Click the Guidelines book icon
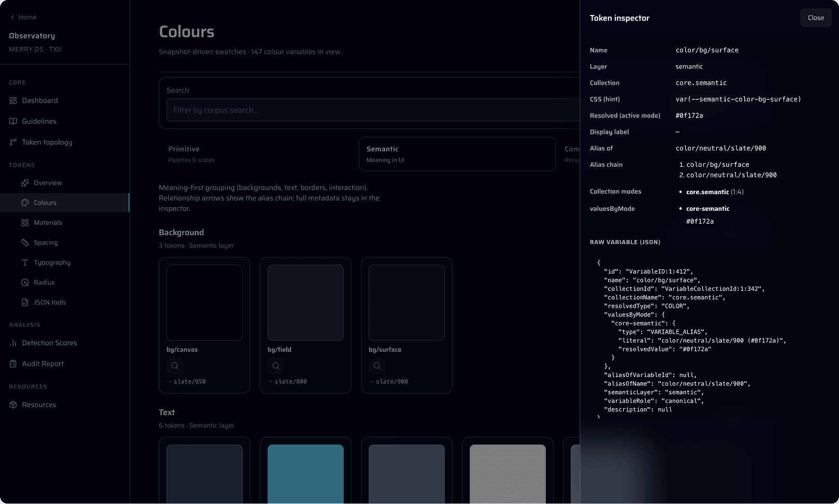 coord(13,121)
